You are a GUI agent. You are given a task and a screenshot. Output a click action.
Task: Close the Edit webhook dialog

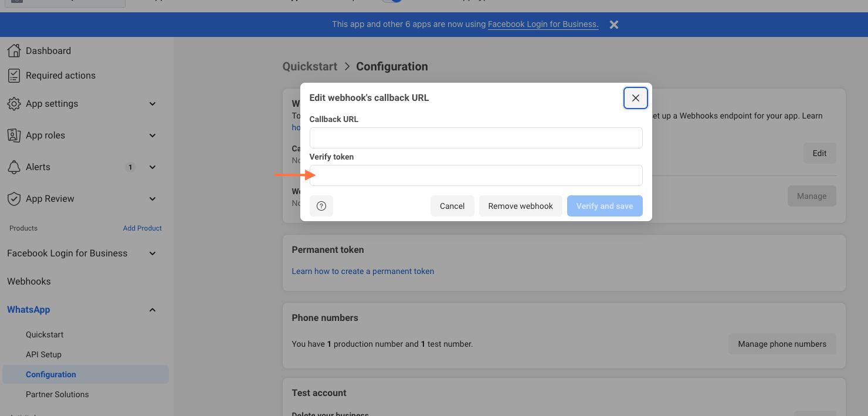(x=636, y=98)
